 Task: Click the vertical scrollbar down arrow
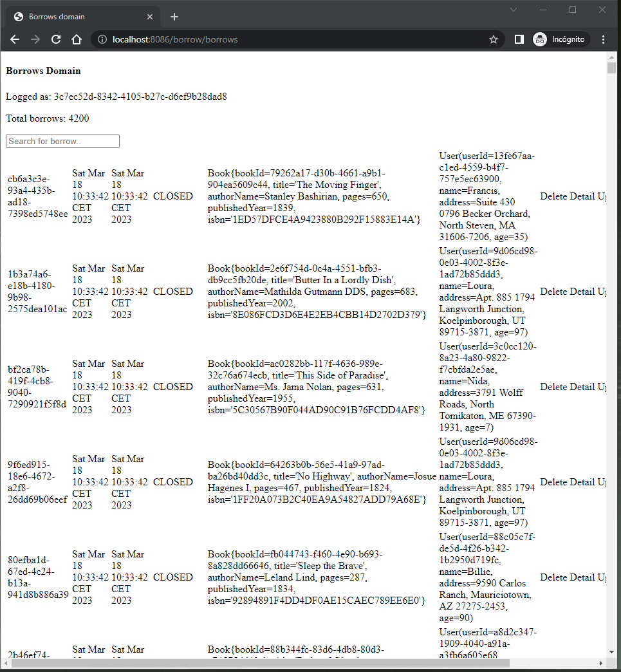pyautogui.click(x=611, y=652)
